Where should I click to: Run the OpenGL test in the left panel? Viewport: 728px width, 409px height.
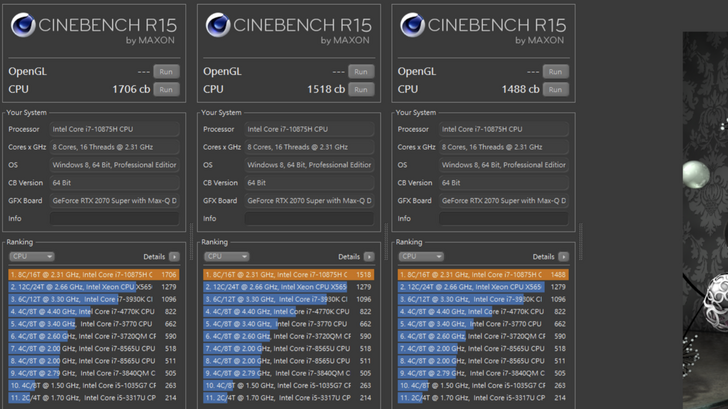click(166, 72)
